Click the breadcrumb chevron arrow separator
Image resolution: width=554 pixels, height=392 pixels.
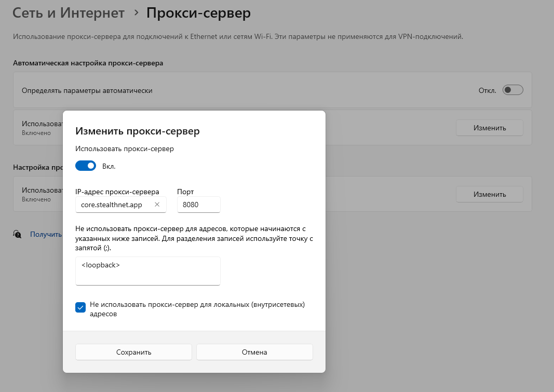136,12
